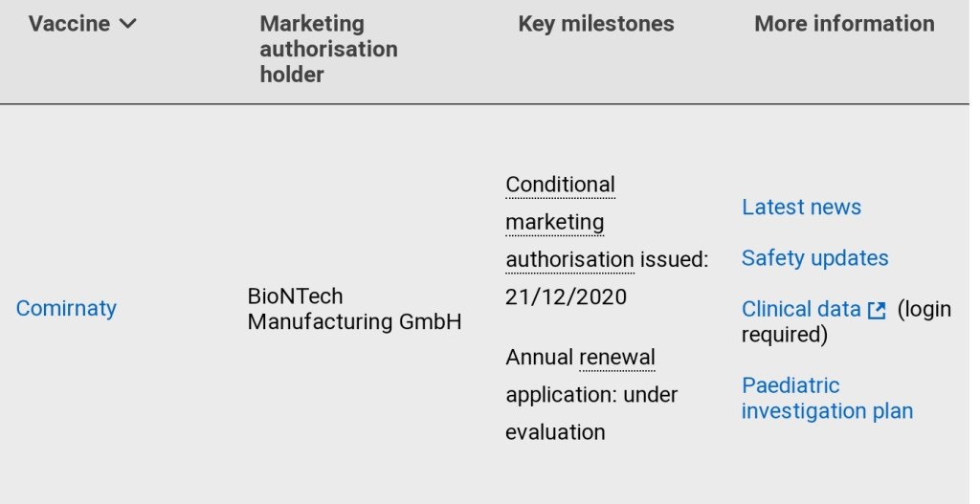
Task: Select the Key milestones column header
Action: (595, 25)
